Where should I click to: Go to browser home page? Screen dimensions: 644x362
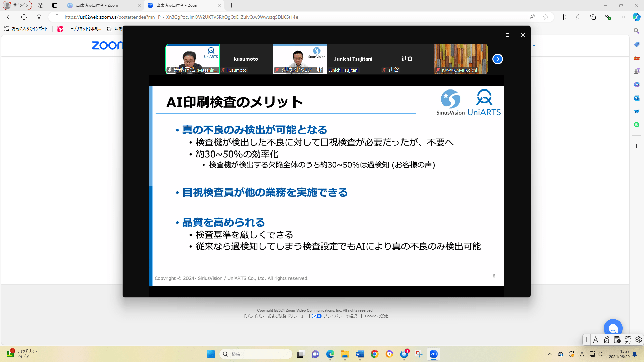pos(39,17)
